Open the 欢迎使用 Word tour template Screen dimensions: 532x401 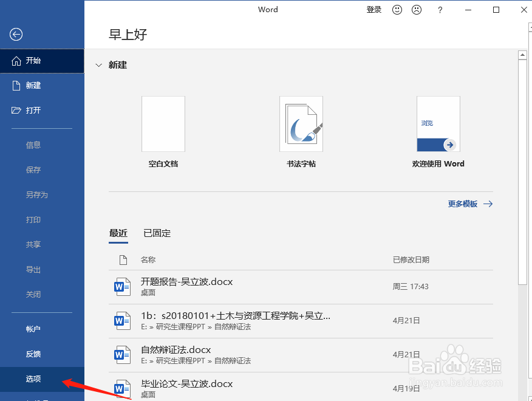pyautogui.click(x=438, y=123)
